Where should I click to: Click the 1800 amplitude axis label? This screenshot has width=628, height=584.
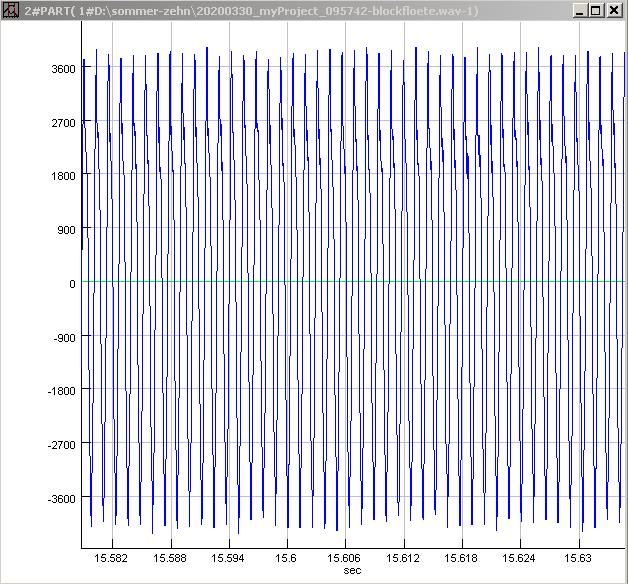[63, 176]
